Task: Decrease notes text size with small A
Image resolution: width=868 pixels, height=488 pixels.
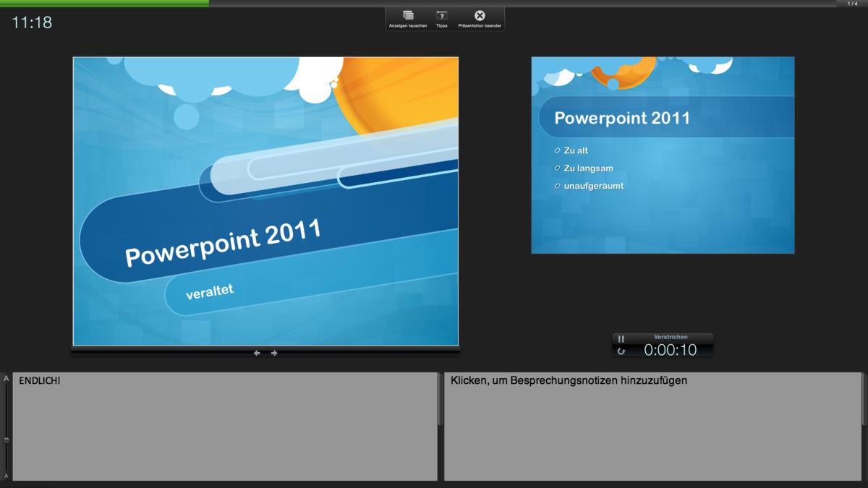Action: [7, 476]
